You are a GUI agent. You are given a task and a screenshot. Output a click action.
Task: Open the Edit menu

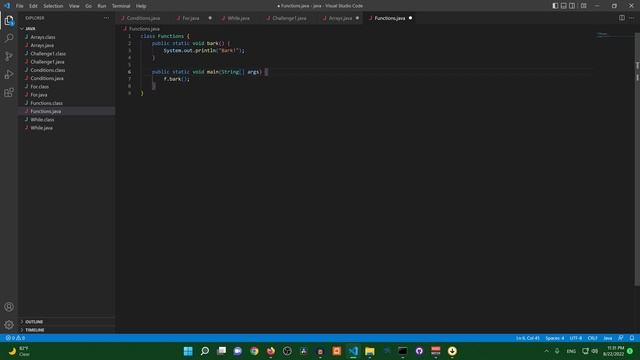(33, 6)
